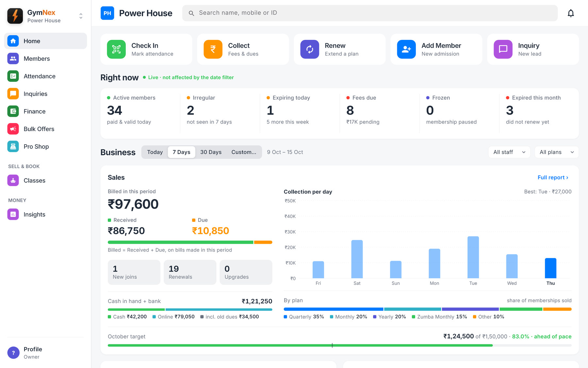The image size is (588, 368).
Task: Click the New joins tile
Action: click(x=134, y=272)
